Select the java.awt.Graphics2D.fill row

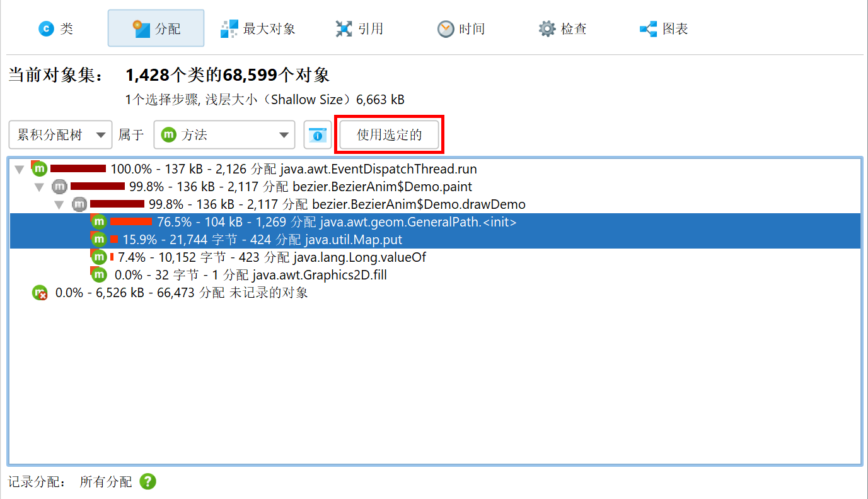click(435, 275)
